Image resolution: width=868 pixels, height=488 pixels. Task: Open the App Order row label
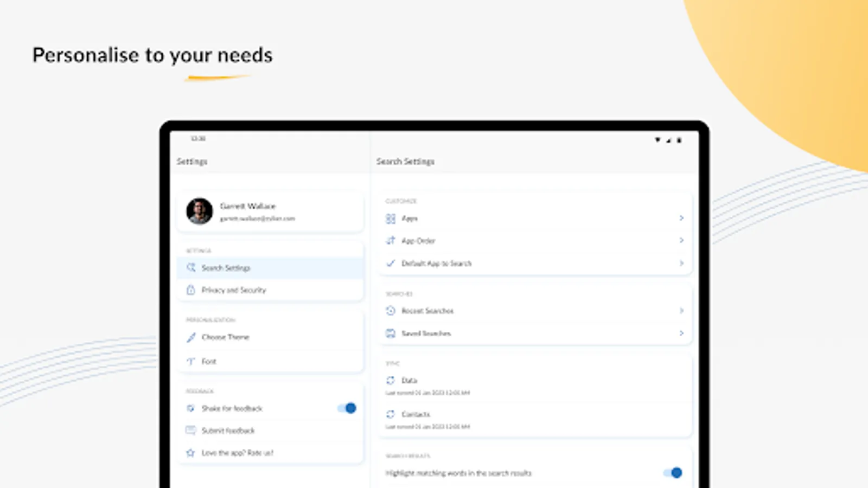pos(418,241)
